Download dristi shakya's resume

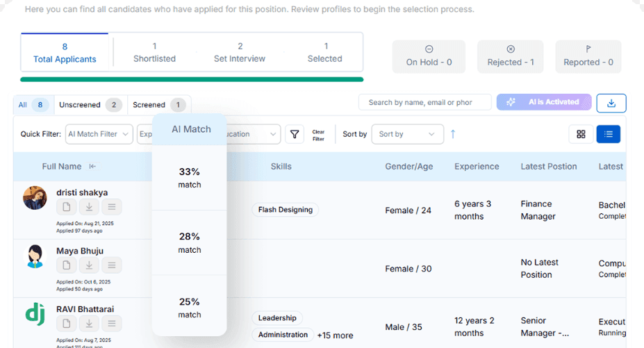[89, 206]
